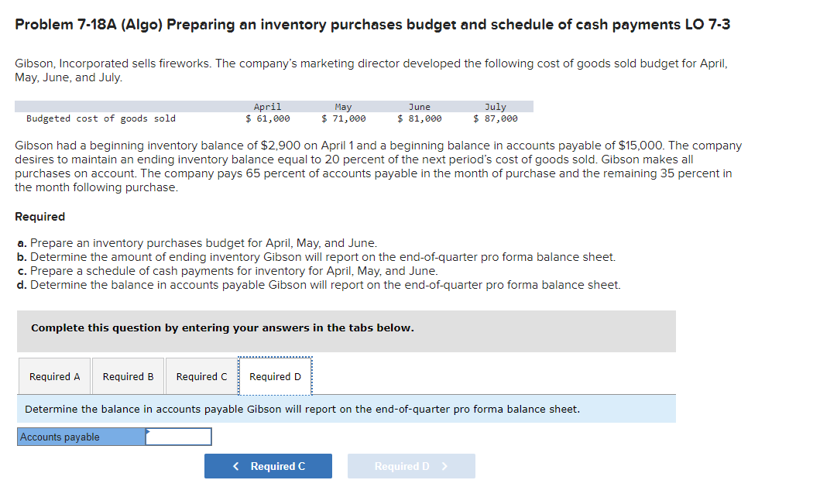Click the disabled Required D button
Viewport: 820px width, 504px height.
(x=411, y=465)
